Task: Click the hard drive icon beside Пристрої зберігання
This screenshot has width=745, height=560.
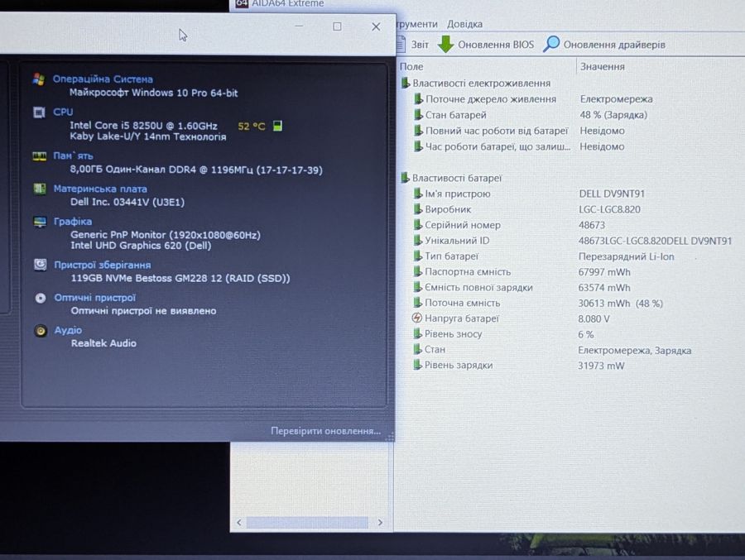Action: coord(41,265)
